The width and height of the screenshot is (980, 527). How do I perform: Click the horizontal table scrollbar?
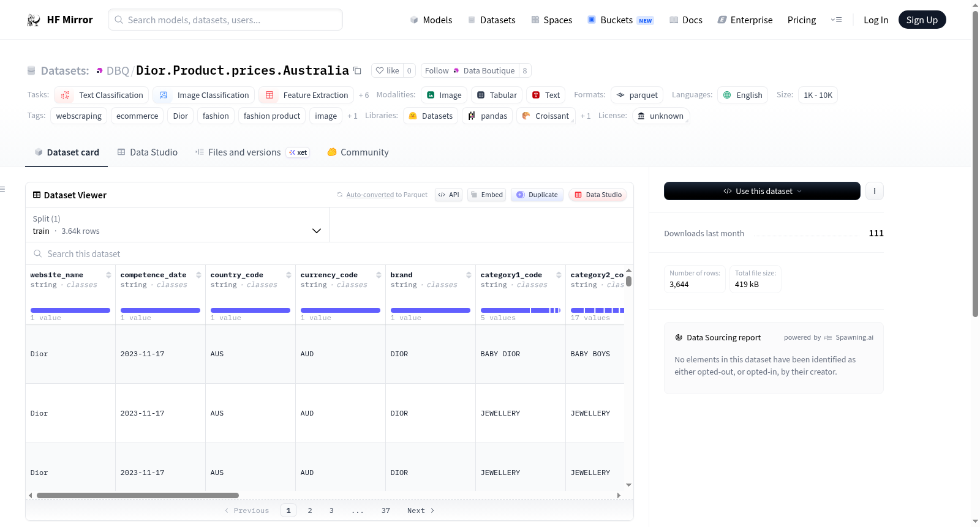[x=138, y=495]
